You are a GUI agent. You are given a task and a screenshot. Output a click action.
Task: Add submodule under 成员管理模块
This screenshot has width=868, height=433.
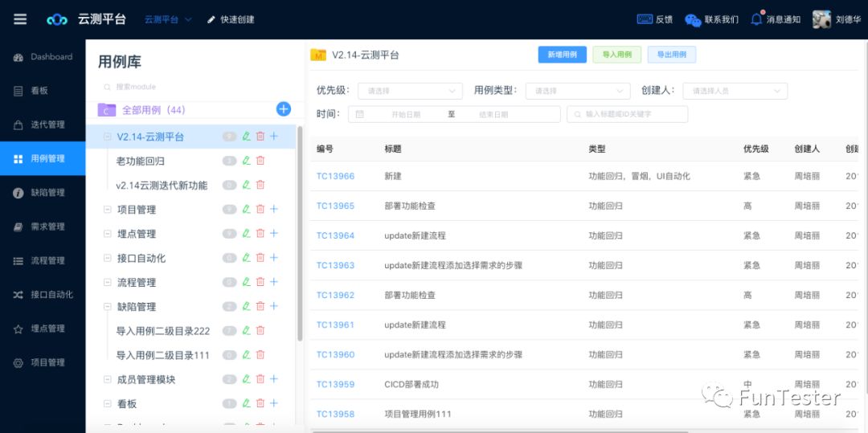[274, 379]
